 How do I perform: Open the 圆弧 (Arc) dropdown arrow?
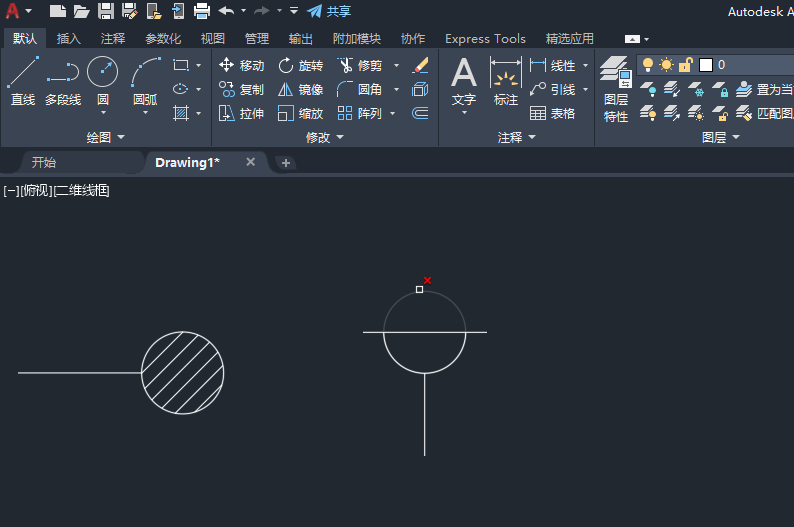[145, 113]
